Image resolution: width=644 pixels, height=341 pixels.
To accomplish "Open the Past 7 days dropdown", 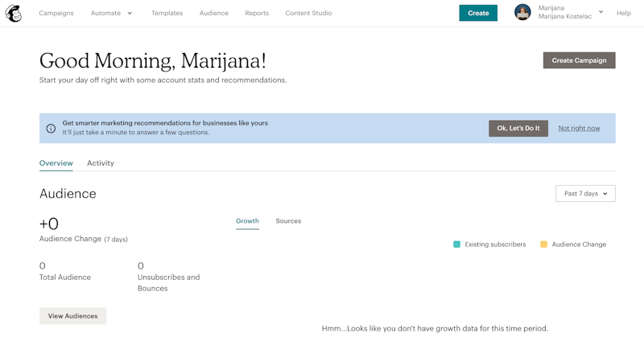I will (585, 193).
